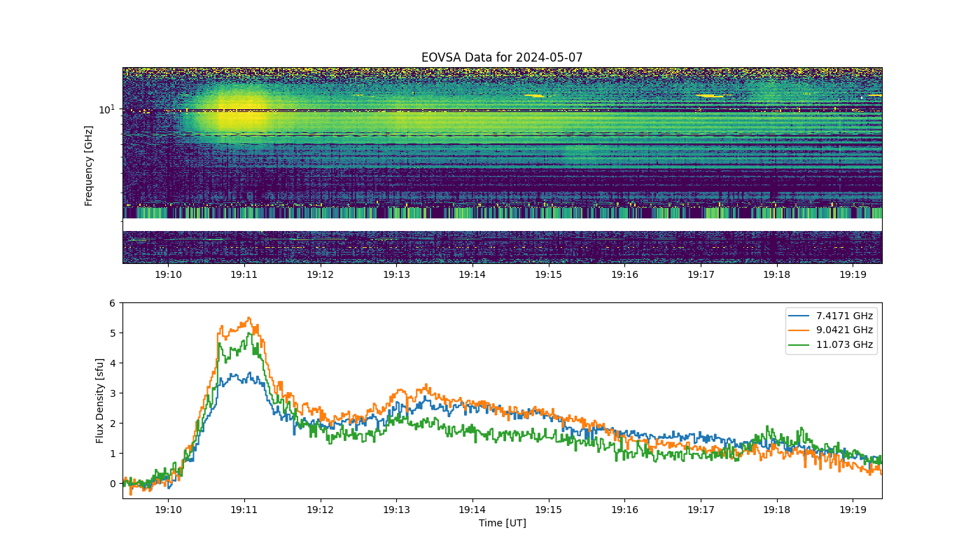Click the 19:10 tick under the spectrogram

[168, 274]
